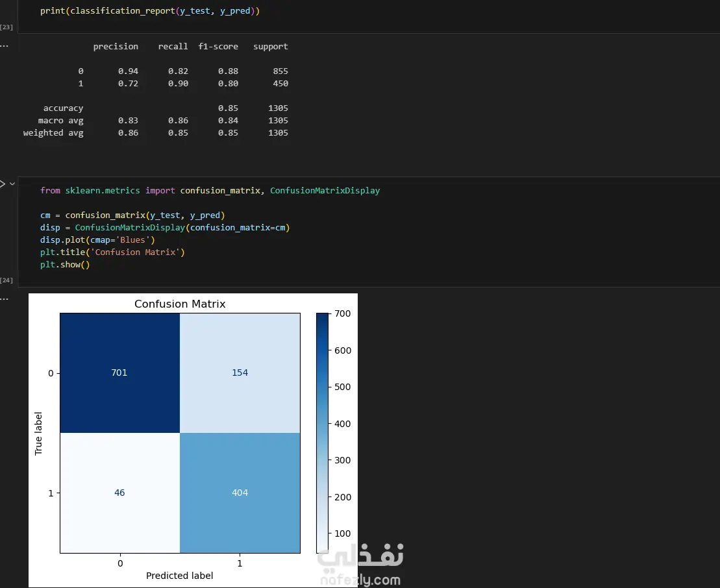Click the colorbar tick label 300

[x=343, y=460]
